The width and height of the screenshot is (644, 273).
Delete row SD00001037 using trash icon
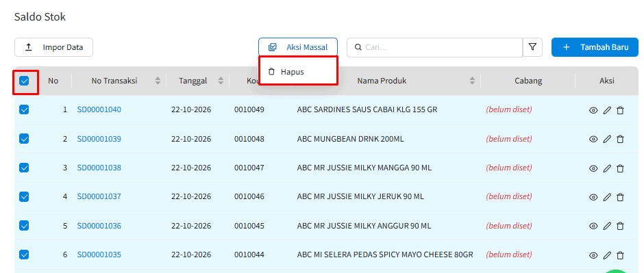coord(620,197)
